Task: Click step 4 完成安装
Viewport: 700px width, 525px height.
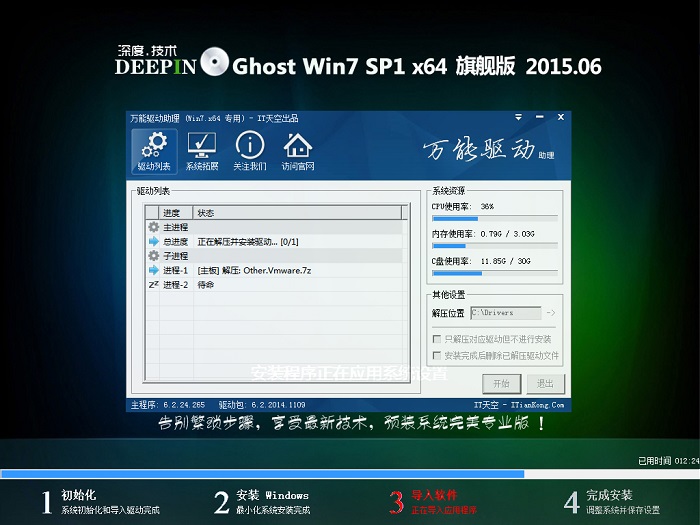Action: (x=612, y=502)
